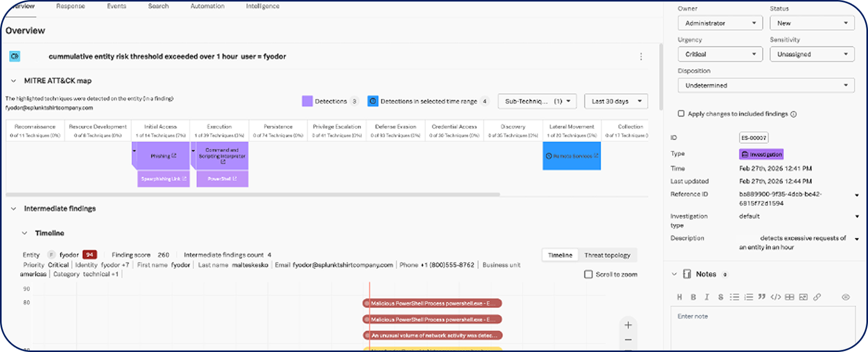
Task: Open the Urgency dropdown set to Critical
Action: pyautogui.click(x=720, y=54)
